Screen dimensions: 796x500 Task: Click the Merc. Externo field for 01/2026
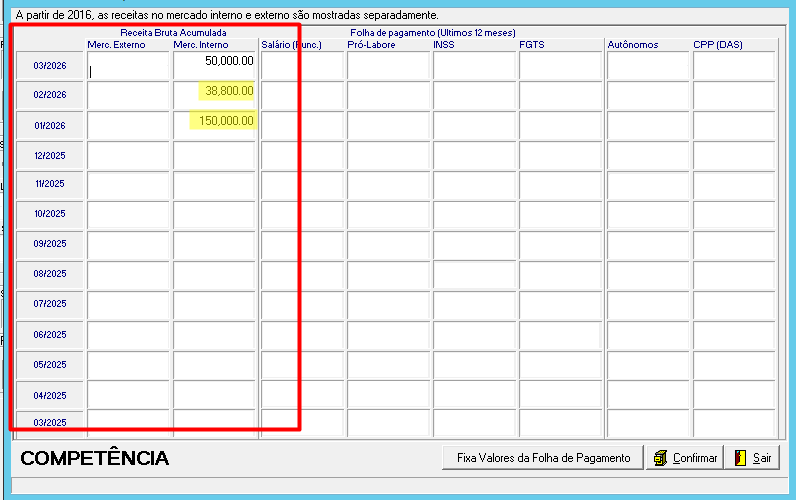128,125
